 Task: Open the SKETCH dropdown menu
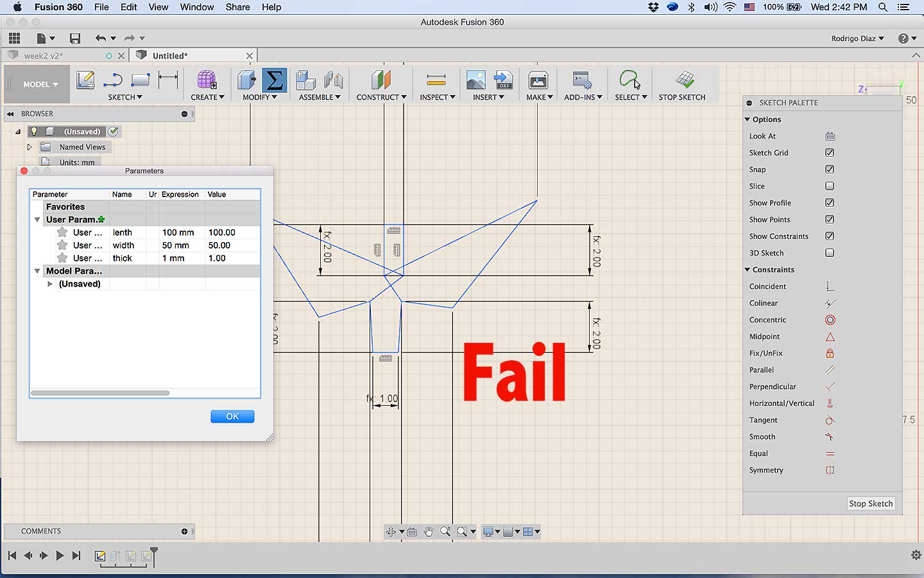(125, 97)
